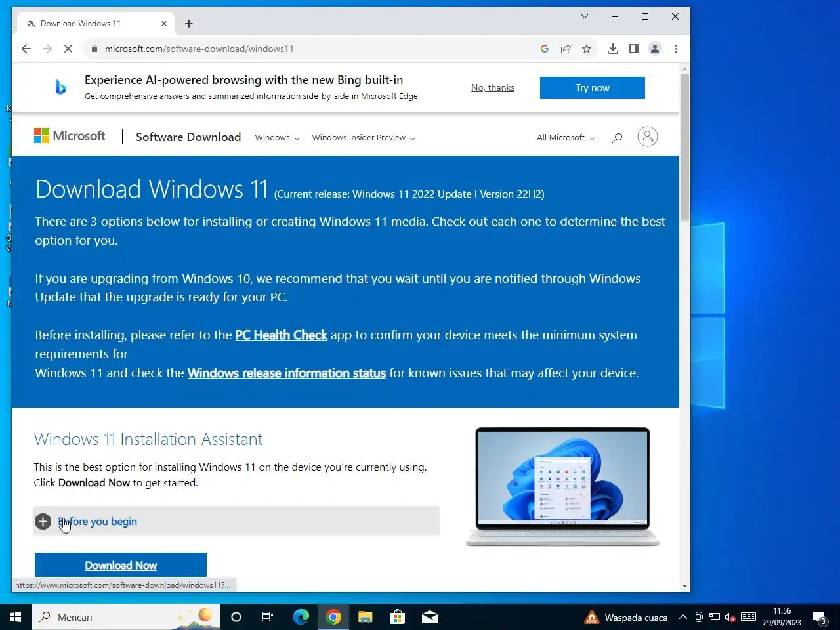Open the tab search chevron
840x630 pixels.
click(585, 16)
